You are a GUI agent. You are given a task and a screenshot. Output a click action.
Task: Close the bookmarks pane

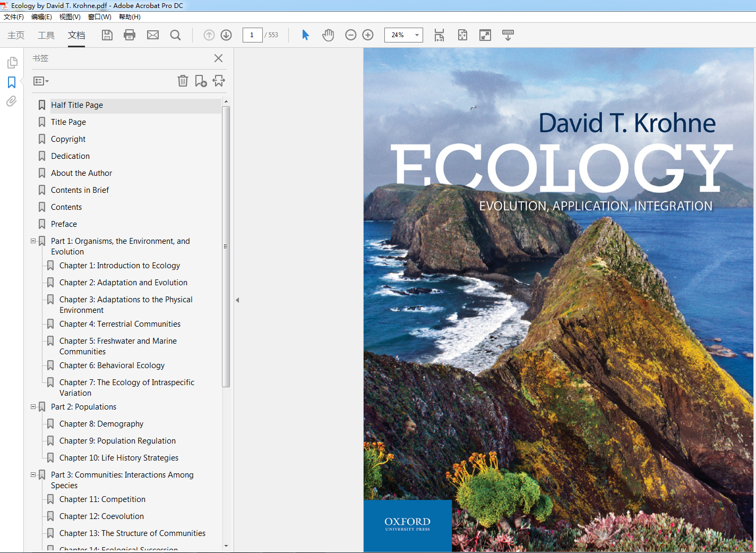click(x=218, y=58)
